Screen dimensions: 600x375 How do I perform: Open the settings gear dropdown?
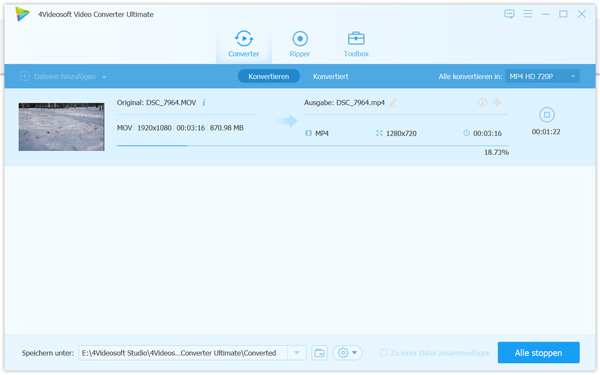coord(347,352)
